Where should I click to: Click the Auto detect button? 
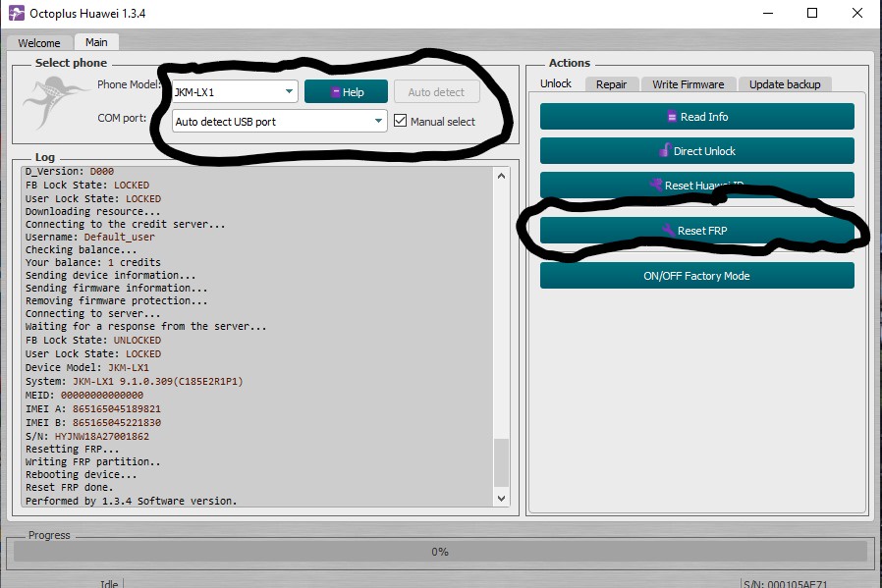[436, 91]
